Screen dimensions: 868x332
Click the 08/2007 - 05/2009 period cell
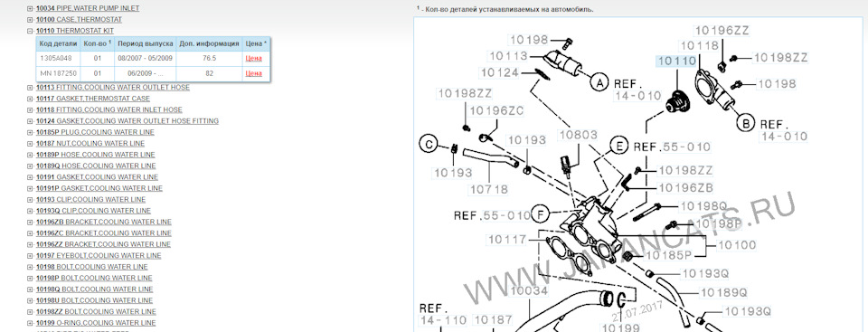pos(145,58)
